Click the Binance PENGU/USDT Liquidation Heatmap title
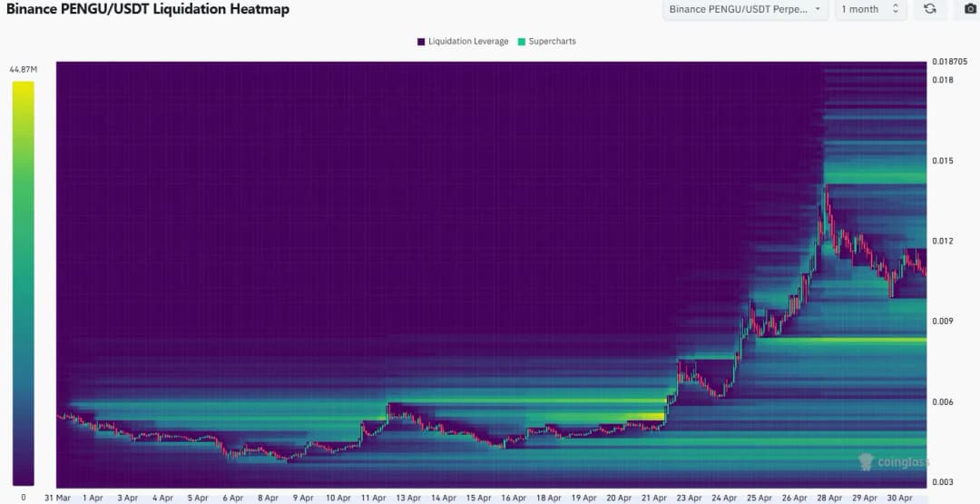The image size is (980, 504). tap(148, 9)
